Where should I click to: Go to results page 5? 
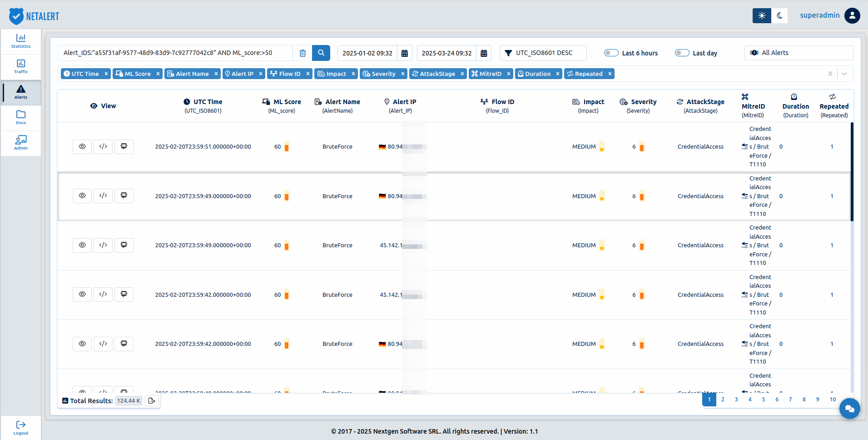coord(764,400)
